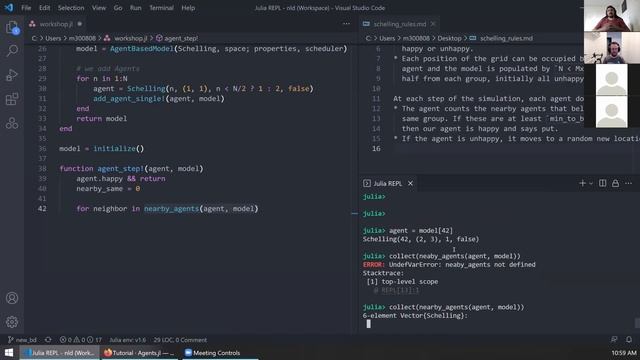Switch to Julia REPL taskbar window
This screenshot has width=640, height=360.
tap(60, 353)
